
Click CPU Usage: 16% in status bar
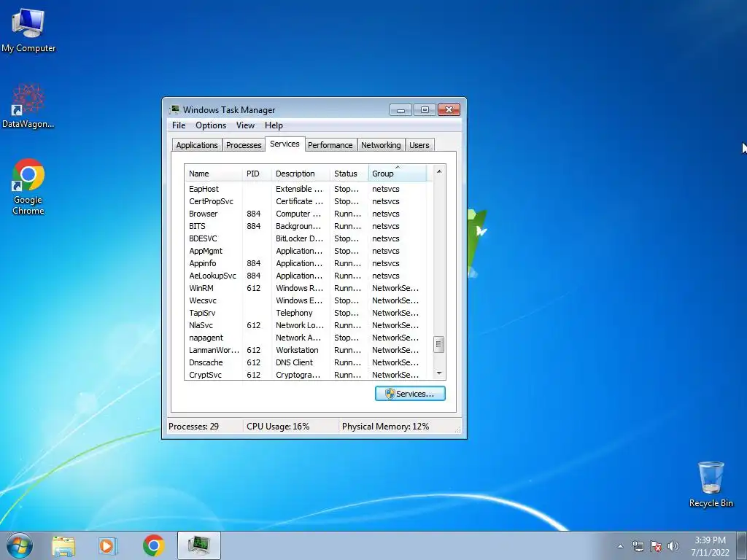click(x=278, y=426)
